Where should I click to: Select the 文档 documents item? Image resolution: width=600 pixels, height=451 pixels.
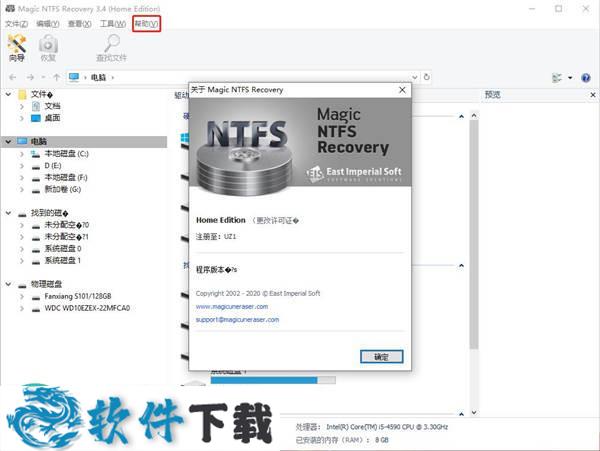coord(52,106)
